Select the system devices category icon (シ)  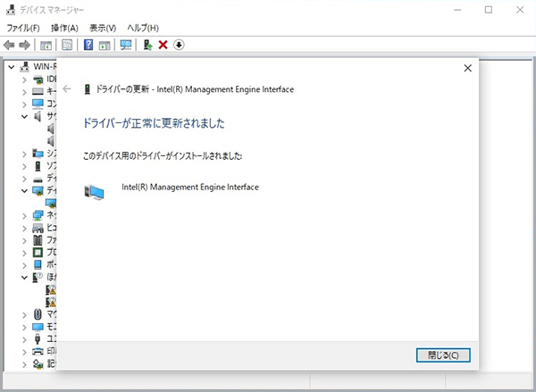(38, 154)
